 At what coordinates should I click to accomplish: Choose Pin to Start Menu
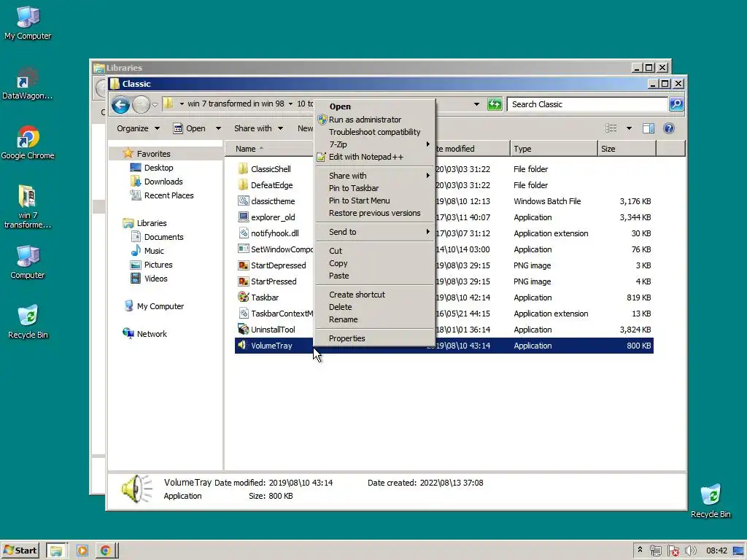(x=375, y=201)
